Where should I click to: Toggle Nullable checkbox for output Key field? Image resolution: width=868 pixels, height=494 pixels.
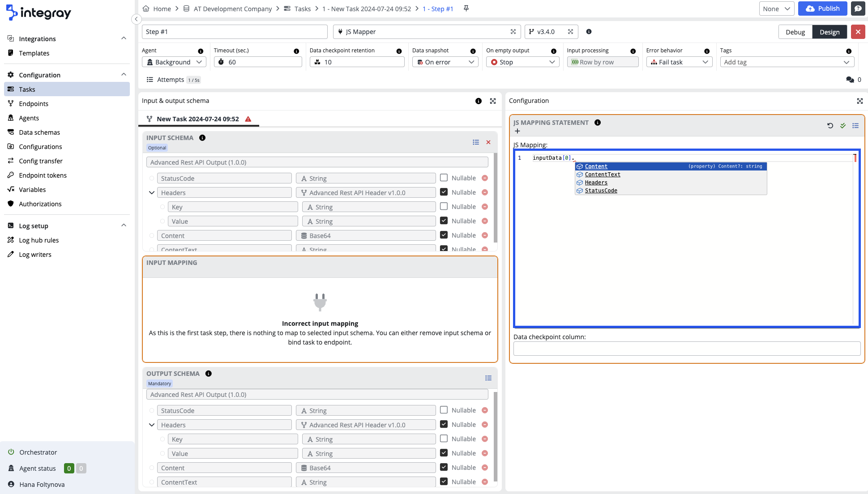tap(444, 439)
